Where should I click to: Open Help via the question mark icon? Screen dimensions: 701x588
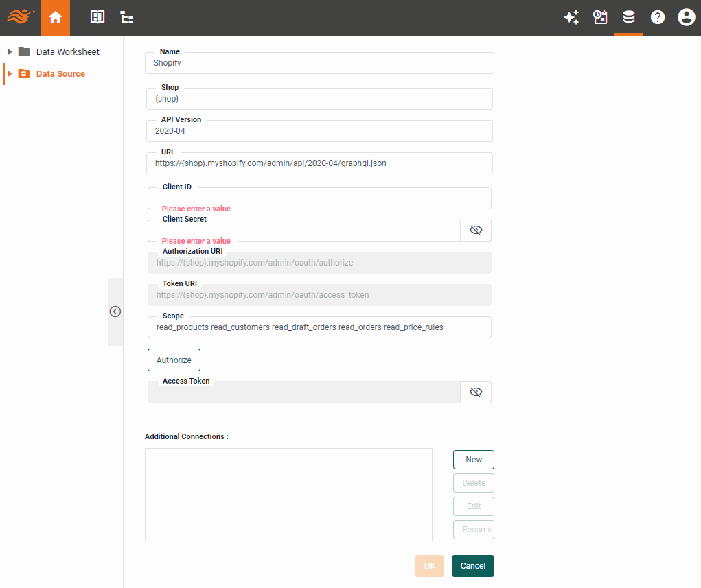click(658, 17)
